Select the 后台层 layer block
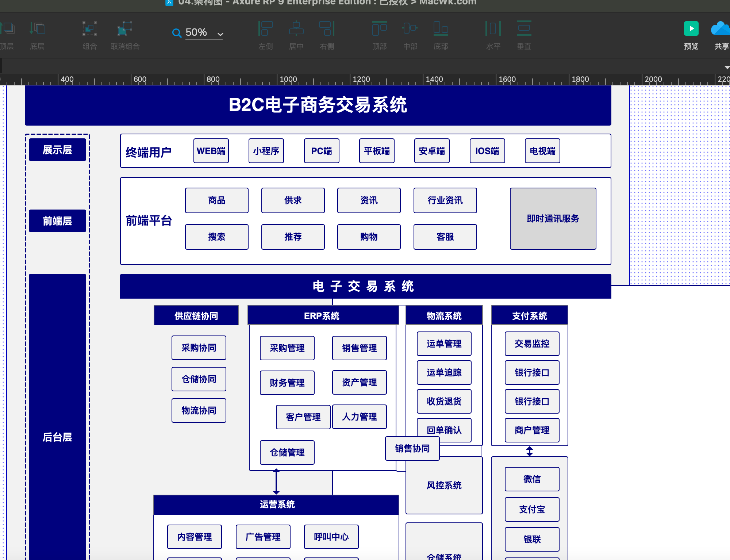 click(x=57, y=416)
